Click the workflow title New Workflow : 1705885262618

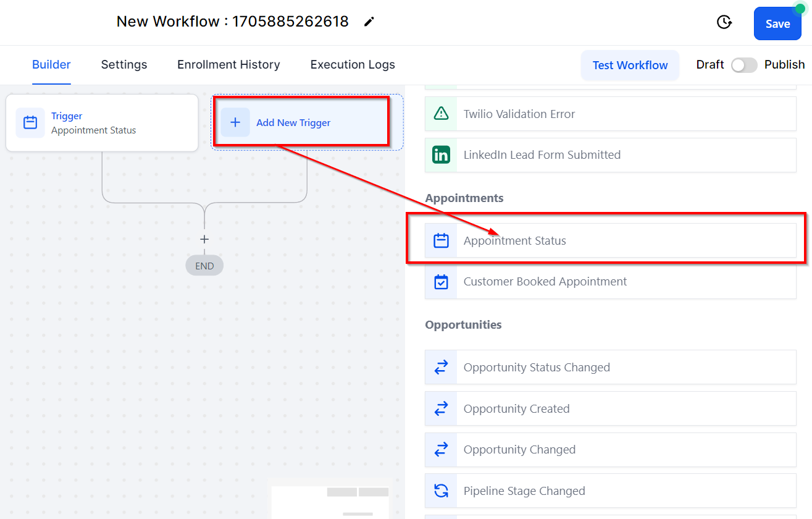pyautogui.click(x=233, y=22)
